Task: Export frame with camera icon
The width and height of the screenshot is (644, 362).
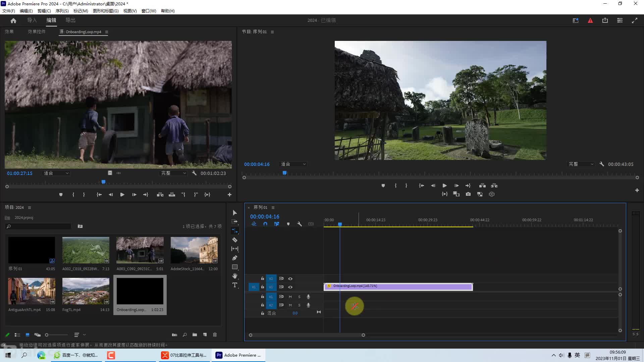Action: (x=468, y=194)
